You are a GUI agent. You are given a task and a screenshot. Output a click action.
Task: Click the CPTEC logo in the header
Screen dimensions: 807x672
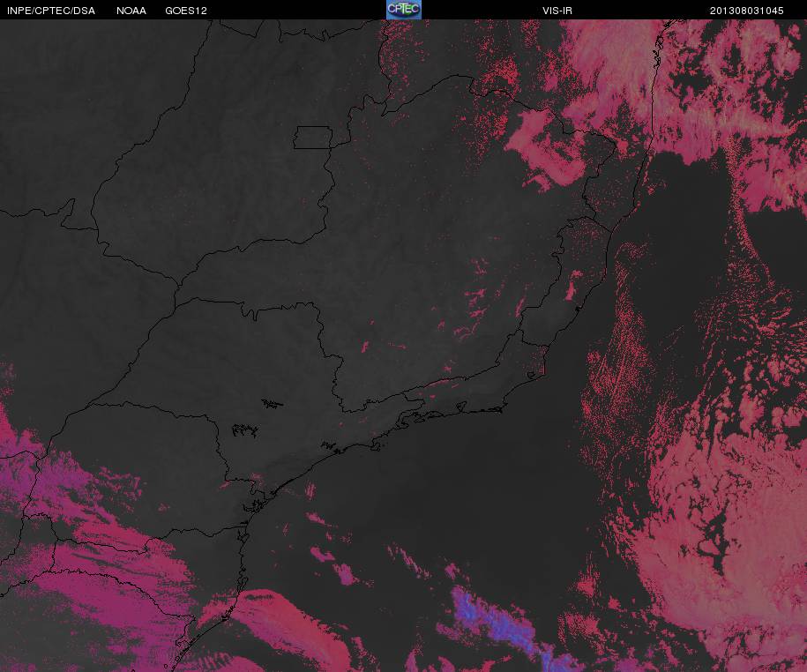[x=404, y=10]
